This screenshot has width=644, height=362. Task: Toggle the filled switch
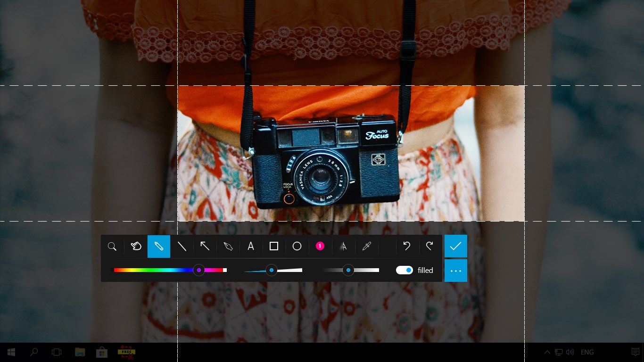pyautogui.click(x=405, y=270)
